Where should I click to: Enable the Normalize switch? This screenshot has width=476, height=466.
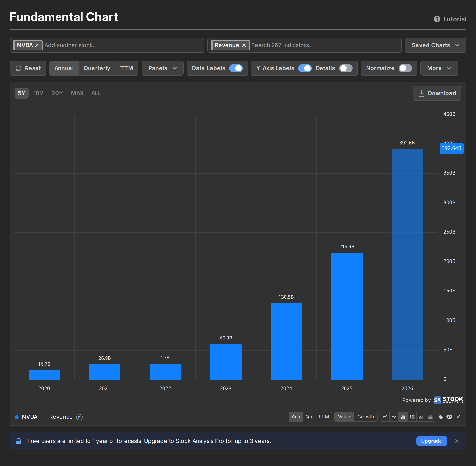coord(405,68)
